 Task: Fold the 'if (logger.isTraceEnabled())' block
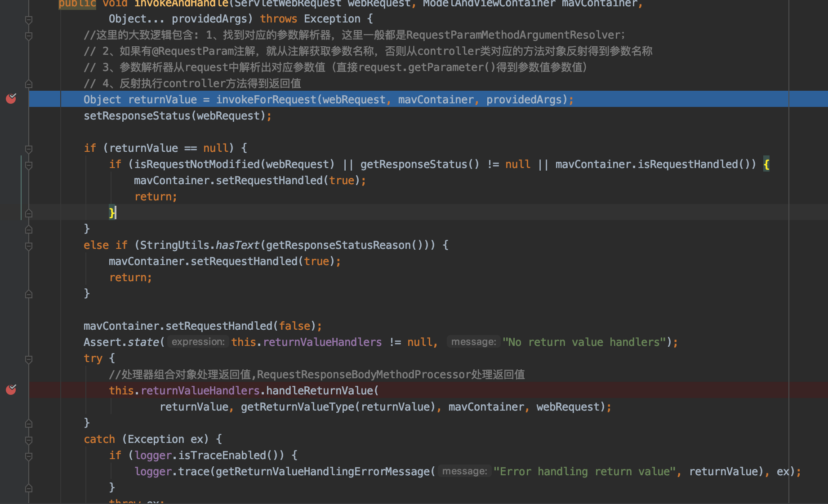(x=29, y=456)
